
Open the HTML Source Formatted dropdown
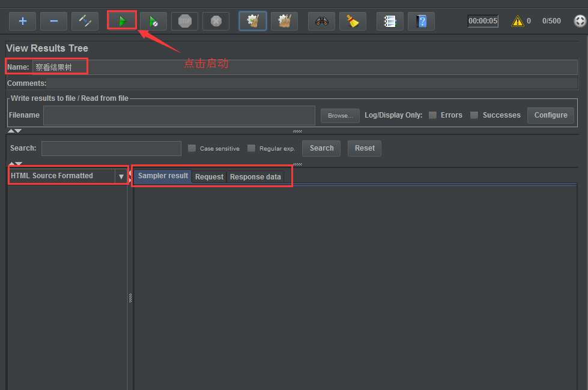pos(68,176)
